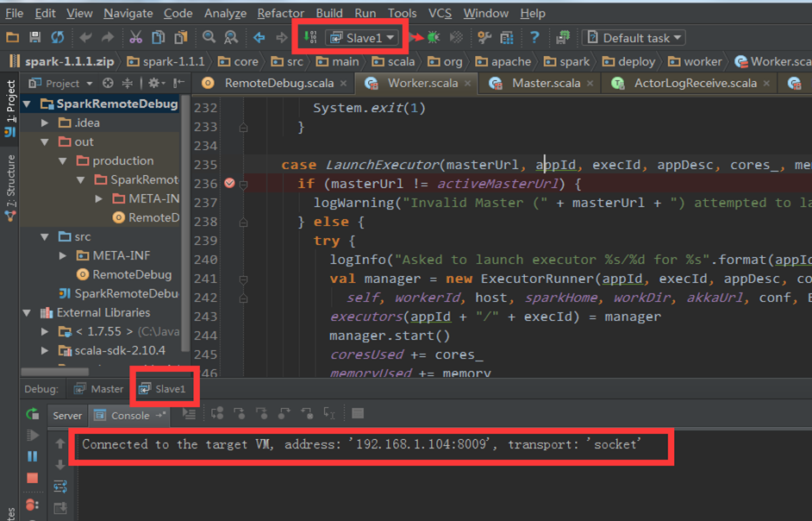Open the Default task dropdown
This screenshot has height=521, width=812.
[634, 38]
